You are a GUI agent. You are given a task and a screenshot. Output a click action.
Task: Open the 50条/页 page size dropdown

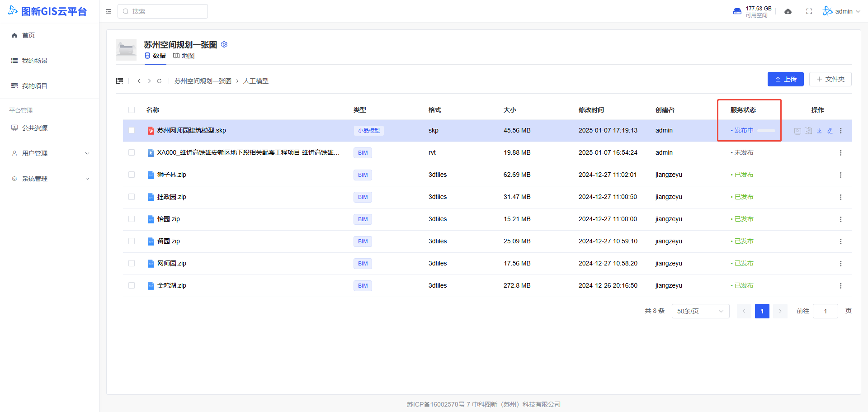tap(700, 311)
